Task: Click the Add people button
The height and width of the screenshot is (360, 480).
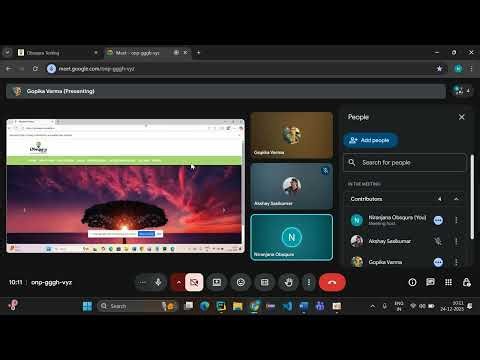Action: [370, 140]
